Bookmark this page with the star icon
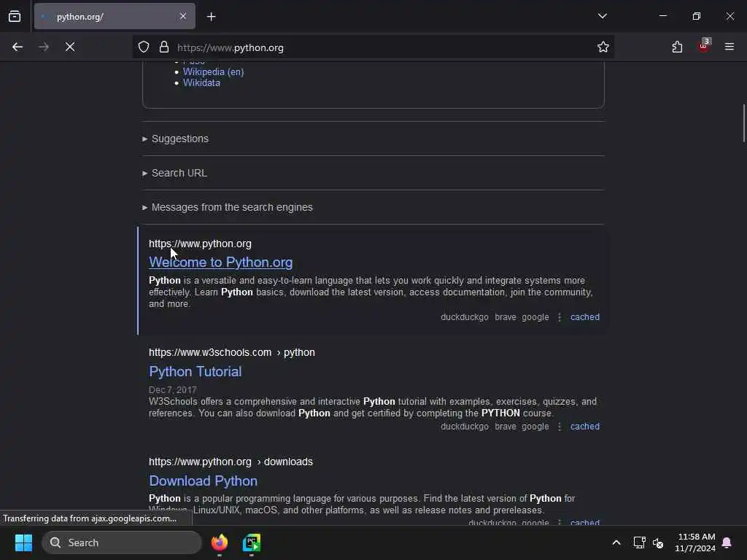Viewport: 747px width, 560px height. (603, 47)
